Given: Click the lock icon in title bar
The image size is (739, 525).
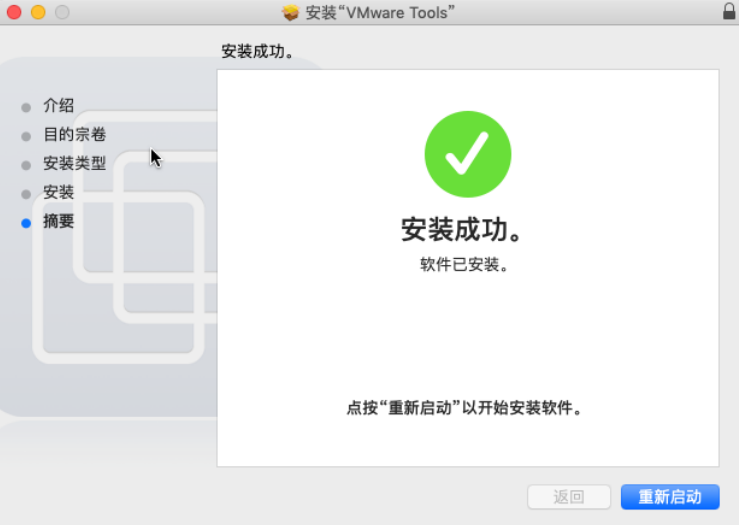Looking at the screenshot, I should (729, 11).
